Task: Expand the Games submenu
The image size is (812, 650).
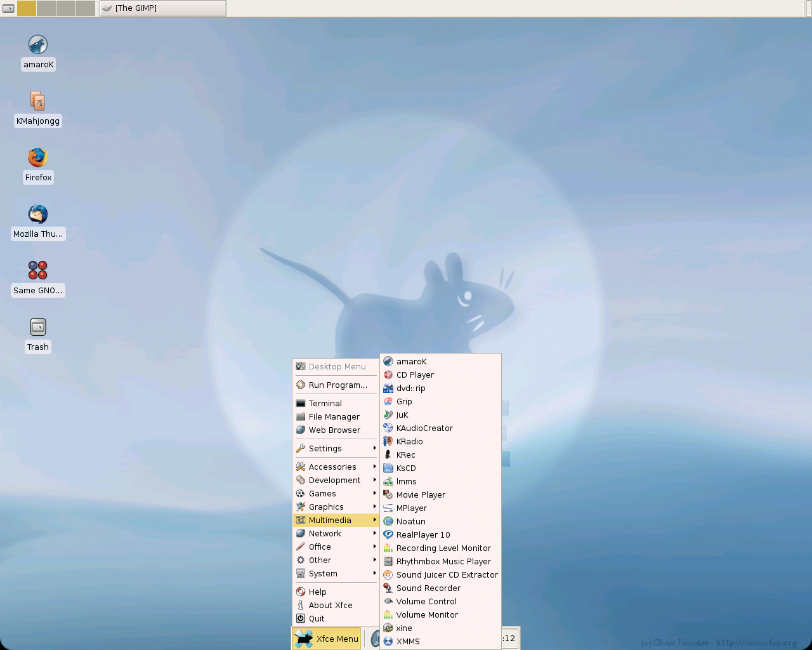Action: click(x=336, y=493)
